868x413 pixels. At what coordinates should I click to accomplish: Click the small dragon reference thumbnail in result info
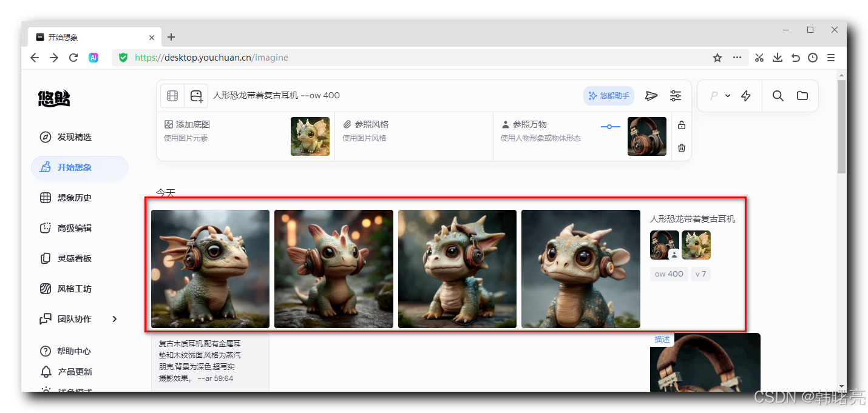tap(696, 245)
